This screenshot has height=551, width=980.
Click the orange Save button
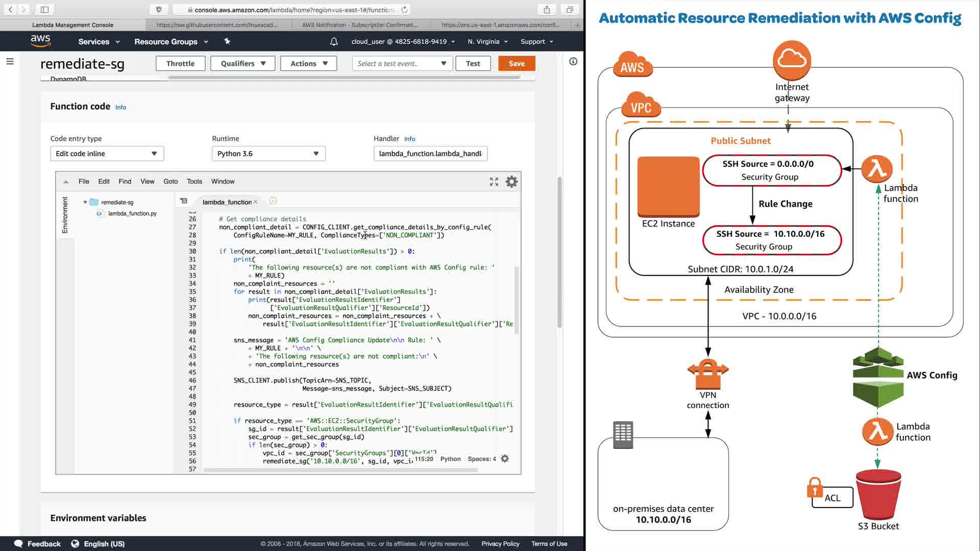coord(516,63)
